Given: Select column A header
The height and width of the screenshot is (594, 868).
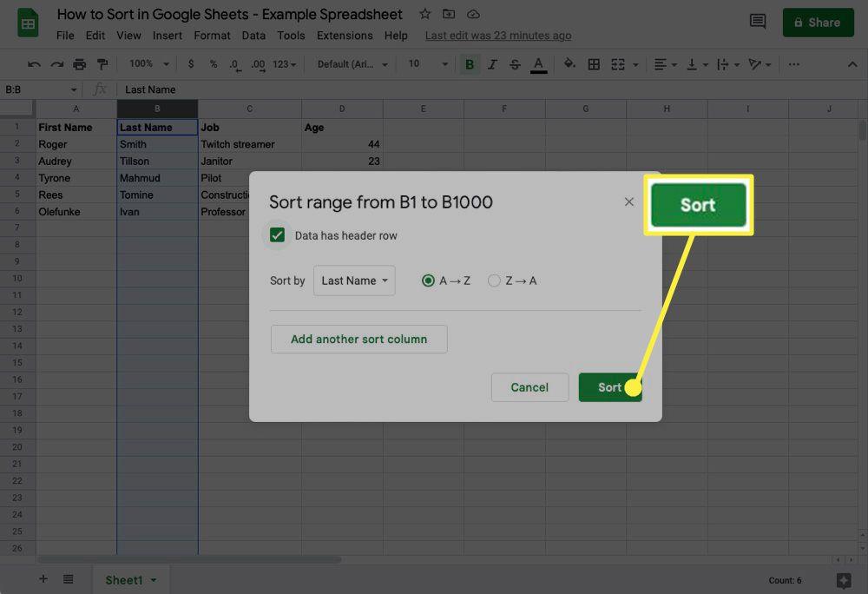Looking at the screenshot, I should coord(76,109).
